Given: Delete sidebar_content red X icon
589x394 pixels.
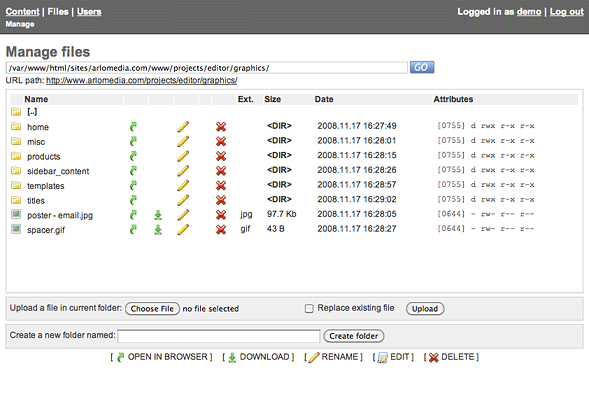Looking at the screenshot, I should coord(221,171).
